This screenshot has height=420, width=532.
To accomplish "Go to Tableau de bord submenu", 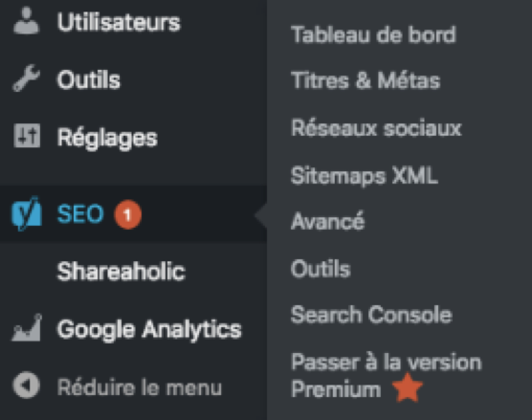I will pos(373,34).
